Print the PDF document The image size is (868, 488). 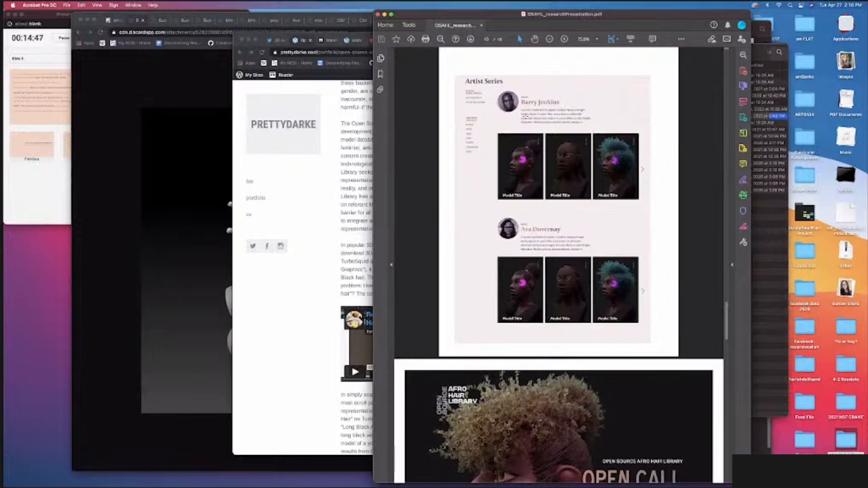tap(426, 39)
